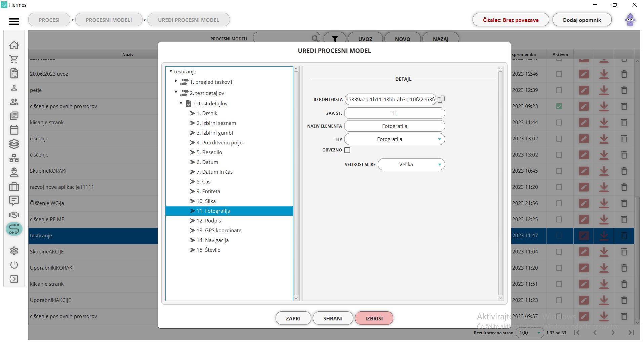Toggle Aktiven for the 2023 11:44 row
This screenshot has height=346, width=644.
[559, 123]
